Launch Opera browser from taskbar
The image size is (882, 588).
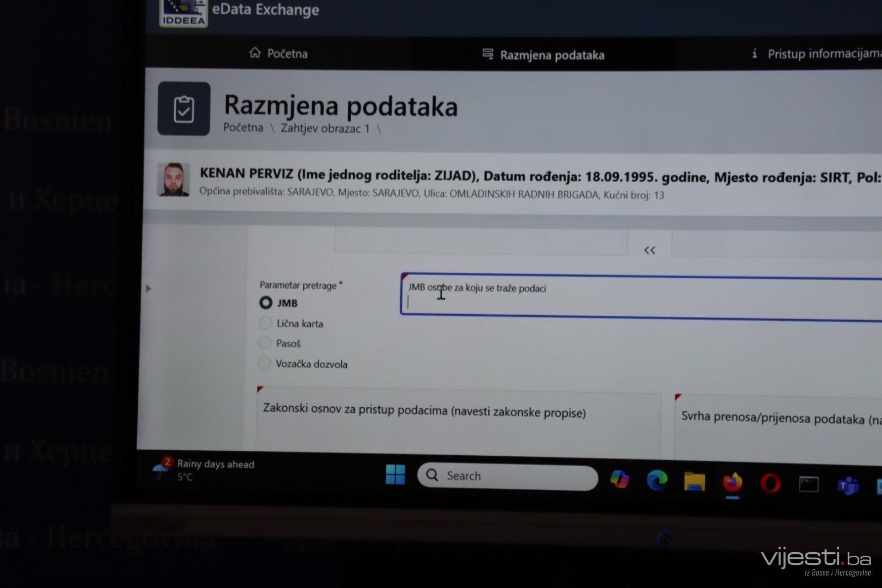click(770, 484)
